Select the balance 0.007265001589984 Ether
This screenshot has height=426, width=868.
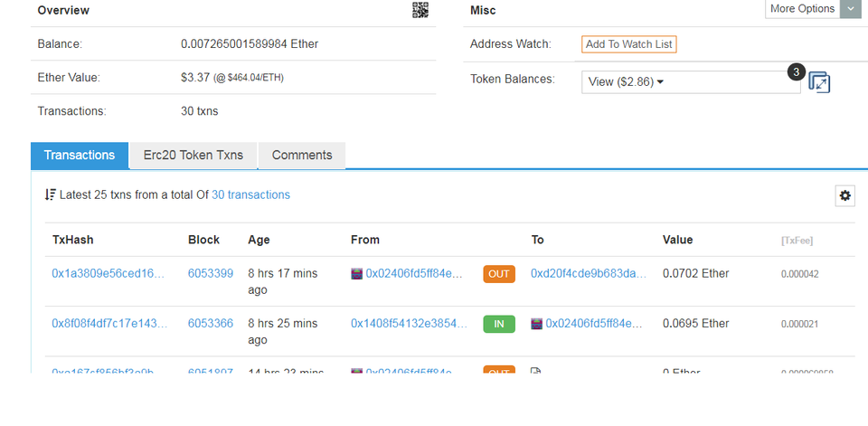tap(250, 43)
